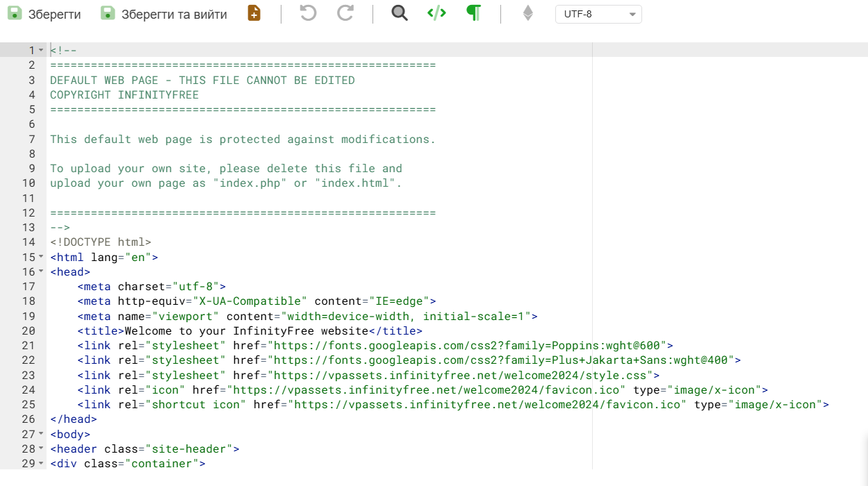This screenshot has height=486, width=868.
Task: Click the 'index.php' or 'index.html' comment line
Action: (x=226, y=183)
